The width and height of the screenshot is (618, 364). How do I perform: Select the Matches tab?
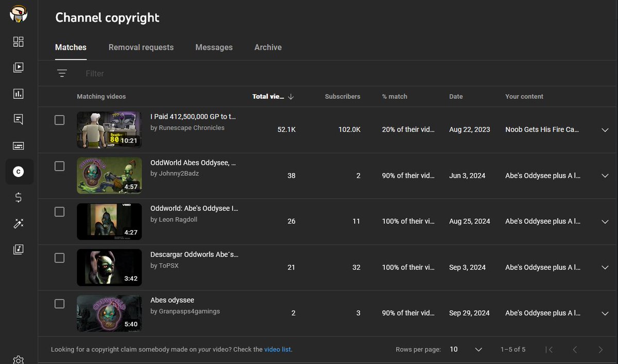pyautogui.click(x=71, y=47)
